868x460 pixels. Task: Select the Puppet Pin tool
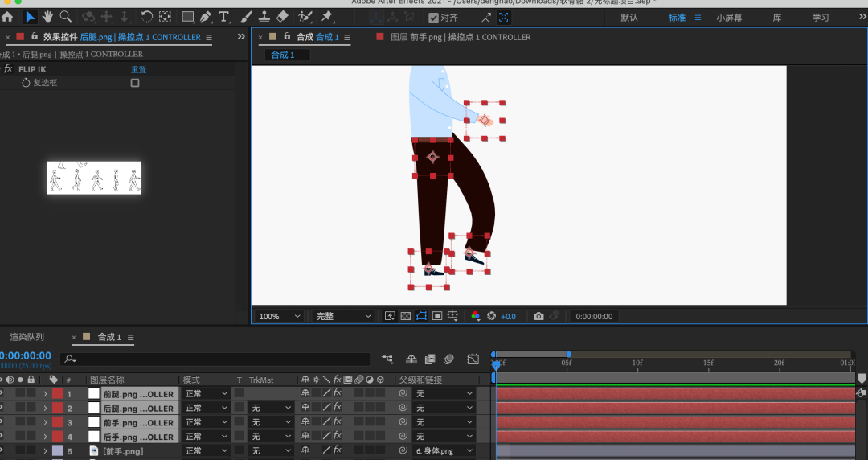(327, 17)
